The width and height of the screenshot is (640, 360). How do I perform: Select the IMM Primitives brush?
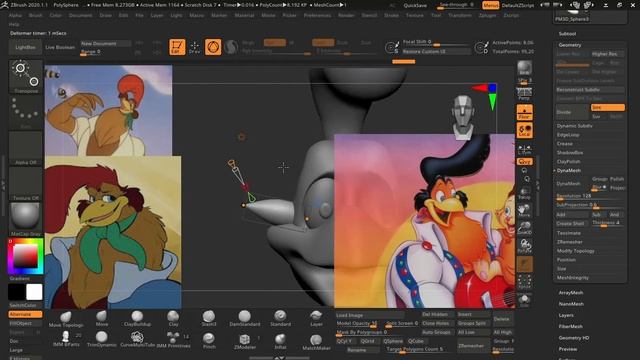coord(173,340)
